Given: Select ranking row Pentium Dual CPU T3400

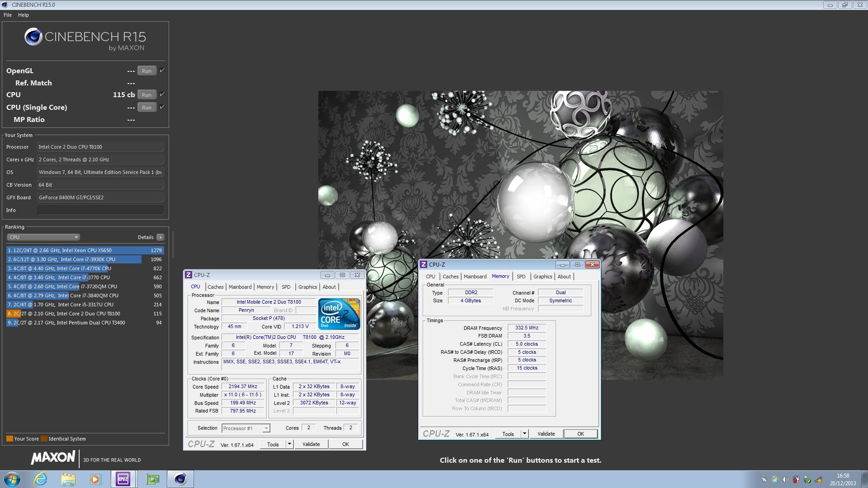Looking at the screenshot, I should pos(85,323).
